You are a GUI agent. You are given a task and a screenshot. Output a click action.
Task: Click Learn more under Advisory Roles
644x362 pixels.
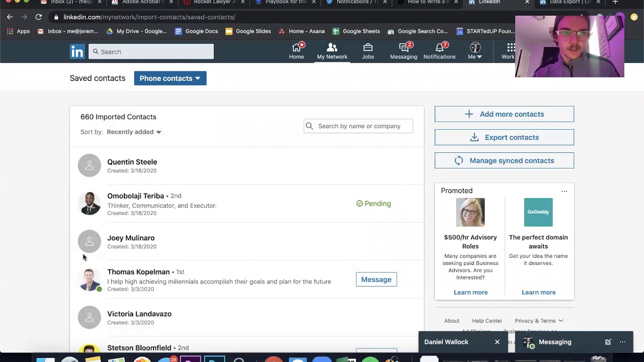470,292
